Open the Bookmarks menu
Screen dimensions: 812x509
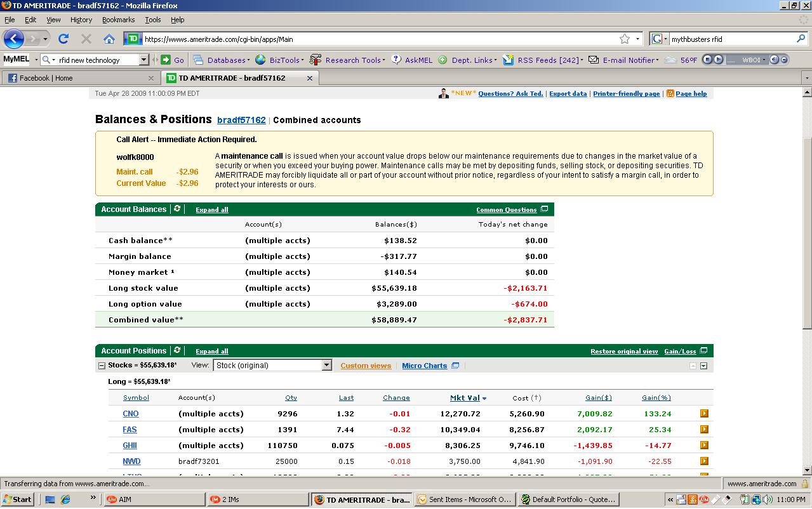click(118, 20)
